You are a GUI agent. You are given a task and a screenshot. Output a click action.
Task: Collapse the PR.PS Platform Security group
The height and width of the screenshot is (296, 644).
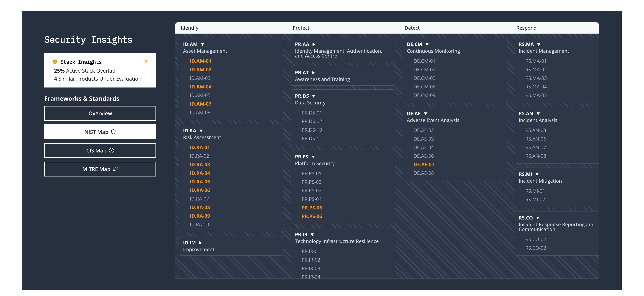coord(313,157)
